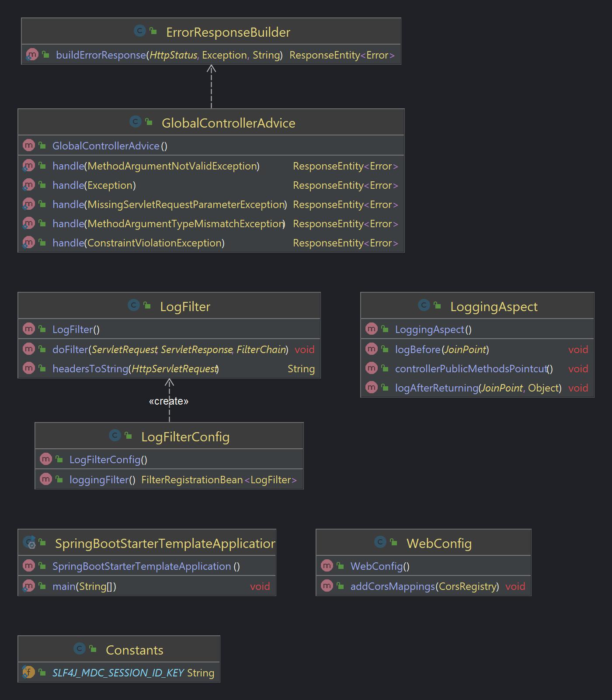Click the doFilter method signature

170,350
